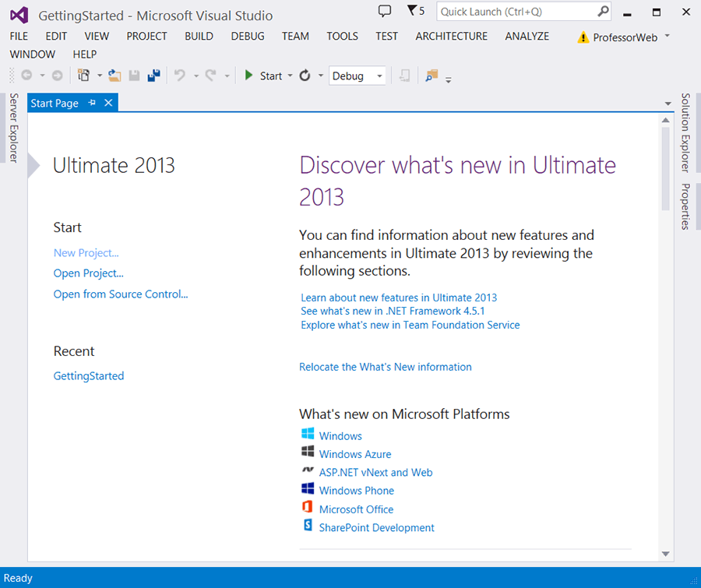Click Learn about new features in Ultimate 2013
Image resolution: width=701 pixels, height=588 pixels.
(399, 298)
